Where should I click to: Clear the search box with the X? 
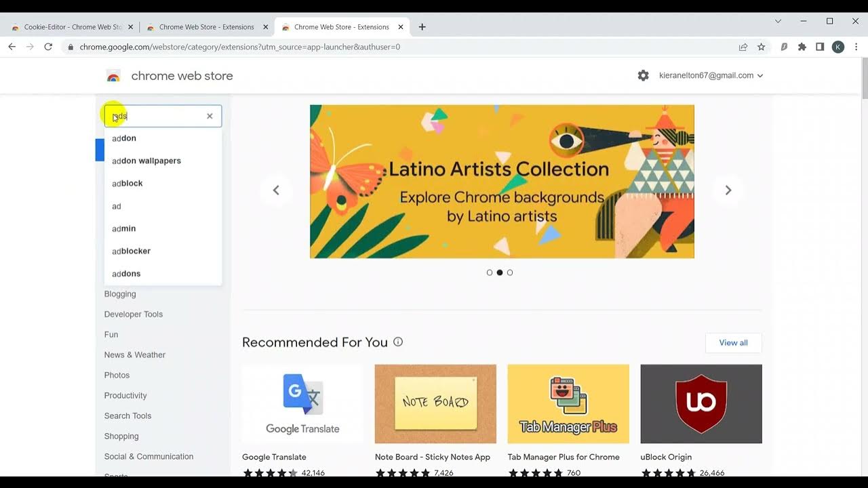pos(210,116)
